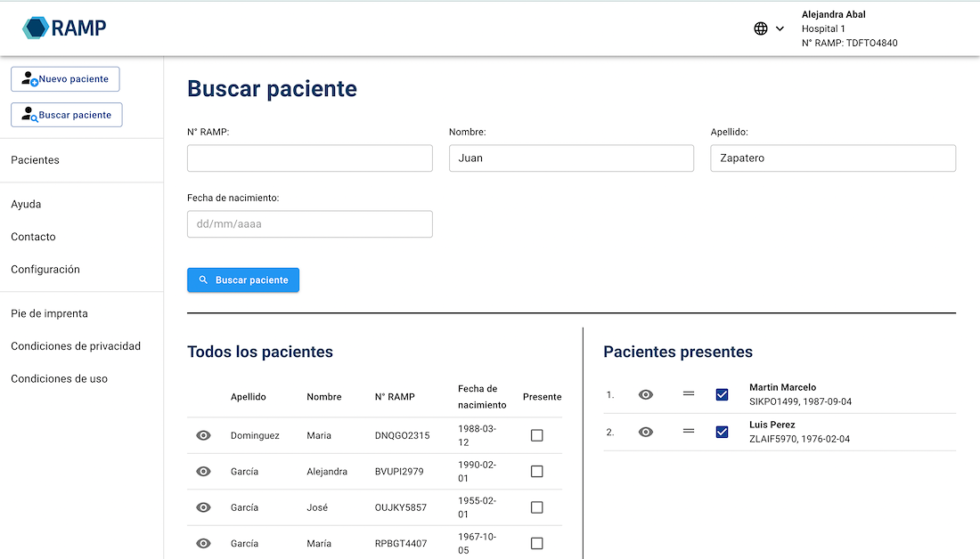
Task: Click the Presente column header
Action: pyautogui.click(x=542, y=397)
